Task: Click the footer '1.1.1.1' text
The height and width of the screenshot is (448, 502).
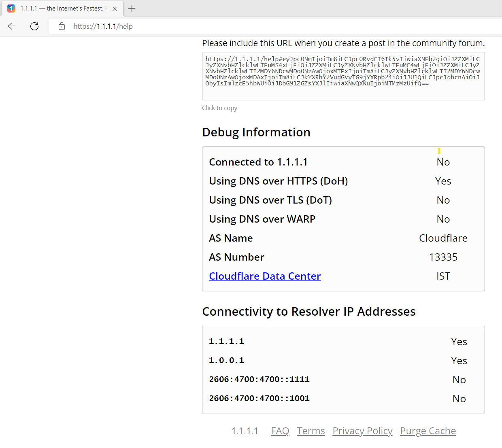Action: tap(245, 431)
